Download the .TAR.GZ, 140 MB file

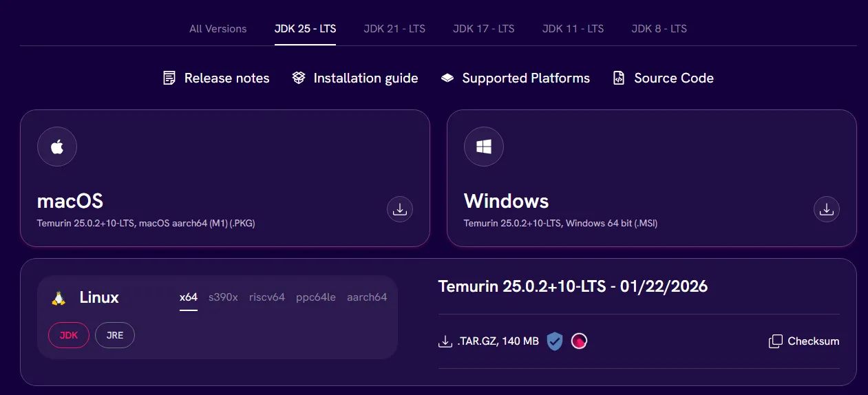point(489,341)
